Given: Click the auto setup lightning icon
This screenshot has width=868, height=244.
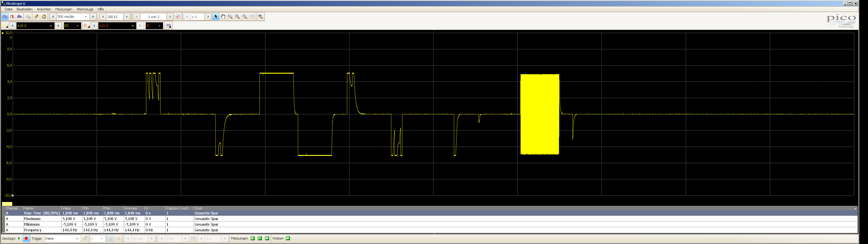Looking at the screenshot, I should [36, 16].
